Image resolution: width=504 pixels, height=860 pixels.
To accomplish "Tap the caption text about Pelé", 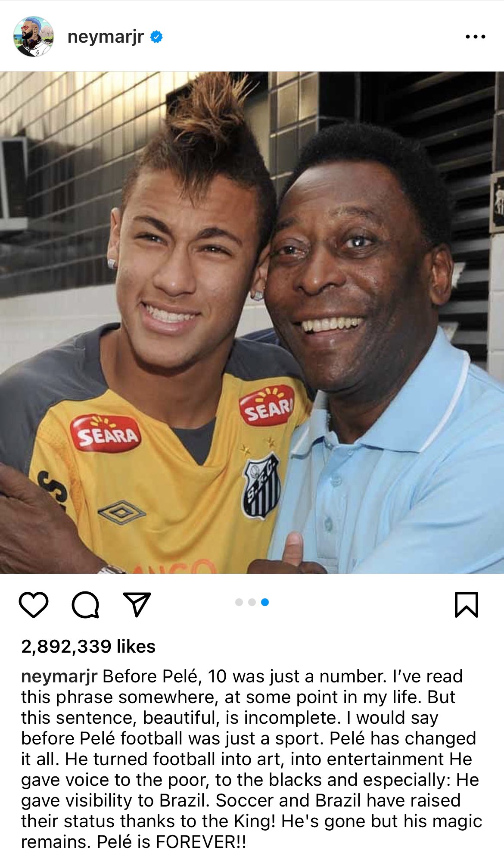I will (x=252, y=759).
